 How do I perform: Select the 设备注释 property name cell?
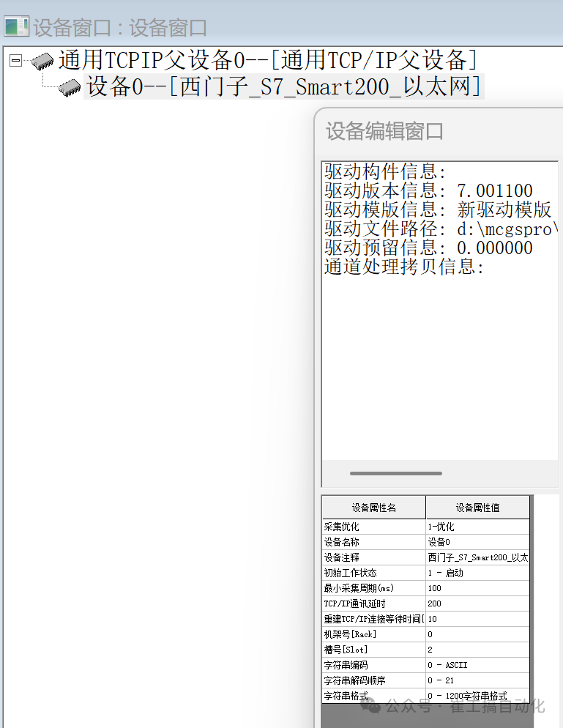click(x=373, y=557)
